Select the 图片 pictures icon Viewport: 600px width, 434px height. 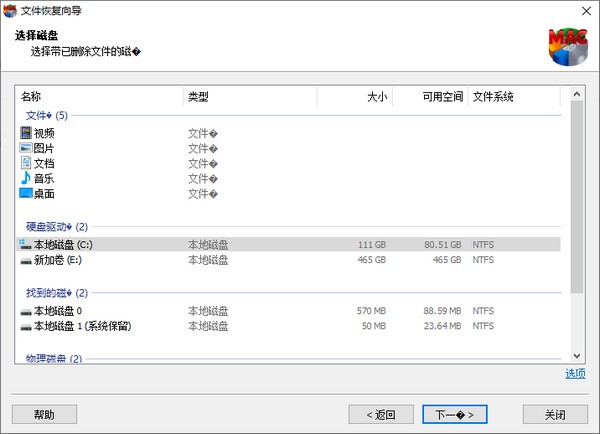click(26, 148)
